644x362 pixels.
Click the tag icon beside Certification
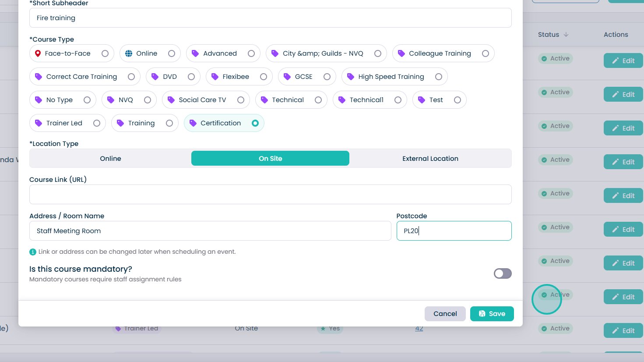(x=193, y=123)
